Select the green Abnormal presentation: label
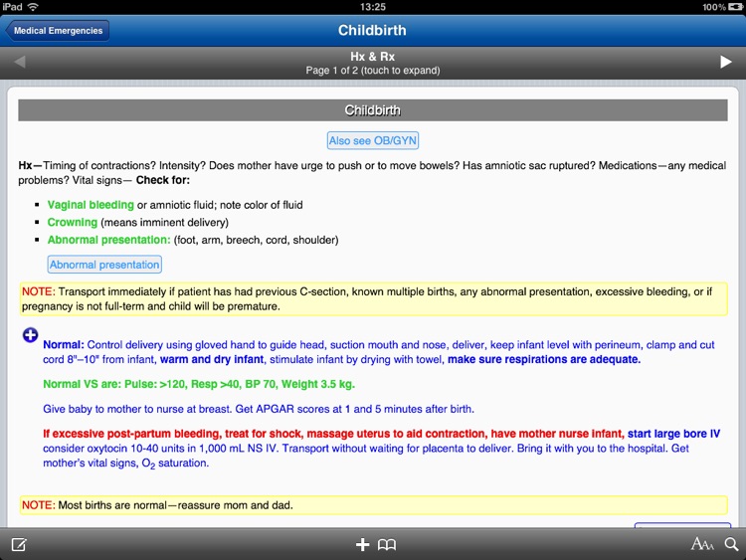 [x=108, y=240]
